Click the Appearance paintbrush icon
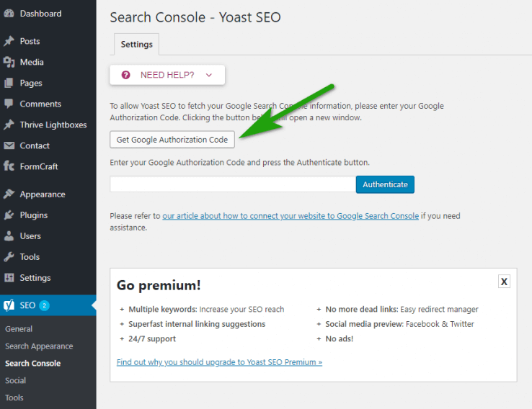Screen dimensions: 532x409 (x=9, y=194)
